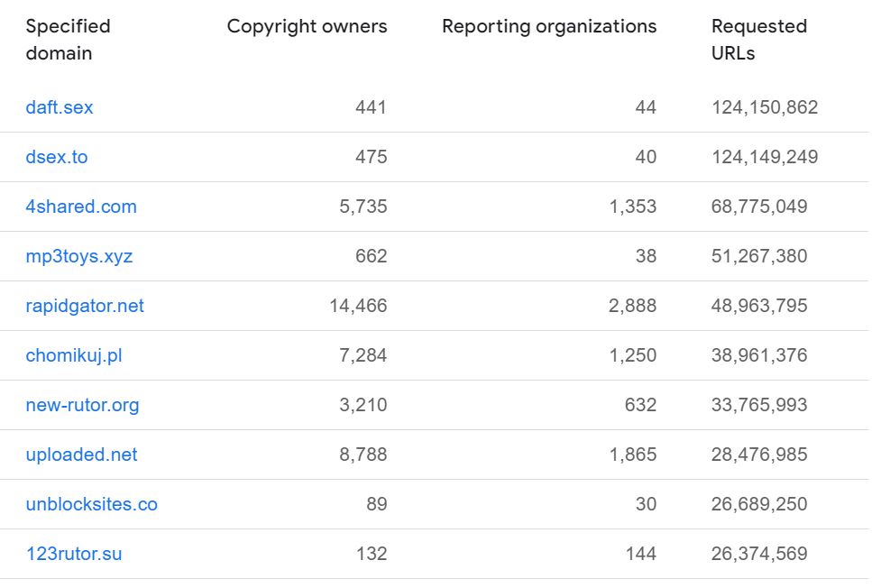Image resolution: width=872 pixels, height=588 pixels.
Task: Open the daft.sex domain link
Action: [59, 106]
